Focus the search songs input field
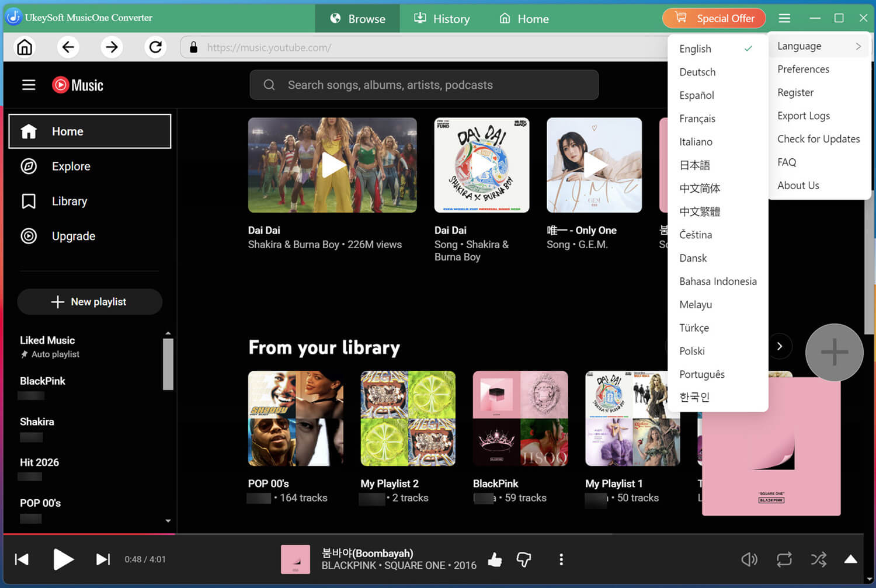 pos(424,85)
